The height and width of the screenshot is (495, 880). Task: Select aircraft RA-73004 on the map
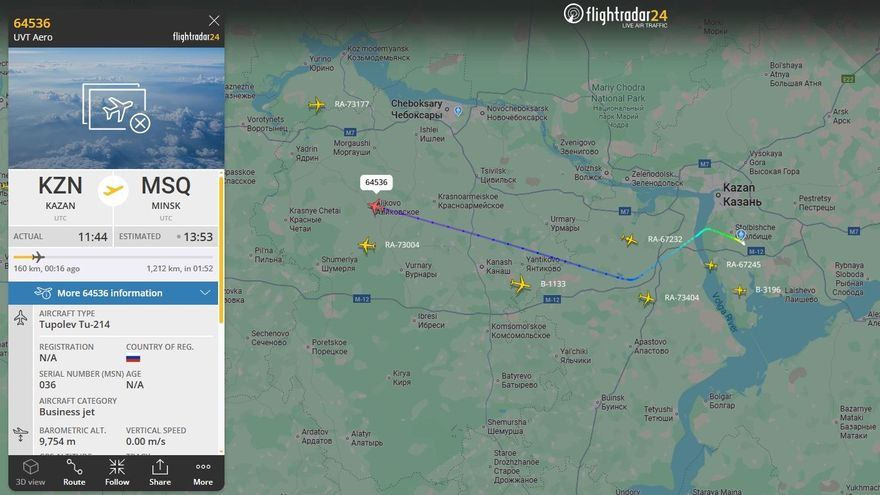(366, 245)
